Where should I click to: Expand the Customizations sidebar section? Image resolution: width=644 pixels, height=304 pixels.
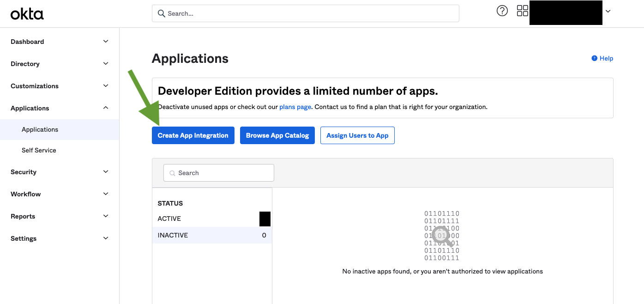tap(106, 86)
